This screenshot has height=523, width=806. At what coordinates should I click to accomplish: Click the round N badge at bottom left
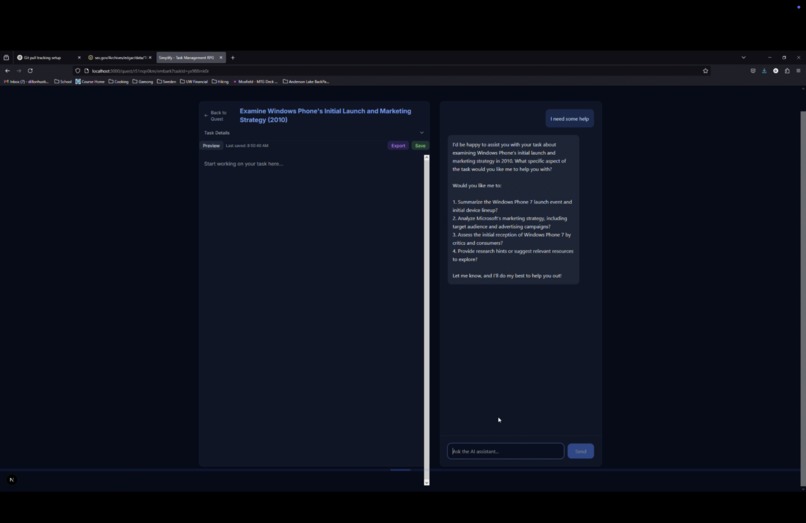tap(11, 480)
